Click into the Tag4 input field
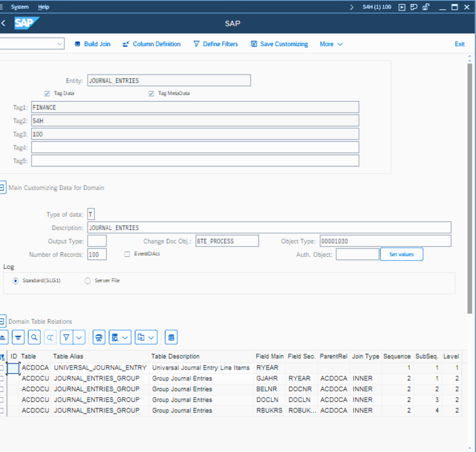Image resolution: width=476 pixels, height=452 pixels. [x=195, y=147]
